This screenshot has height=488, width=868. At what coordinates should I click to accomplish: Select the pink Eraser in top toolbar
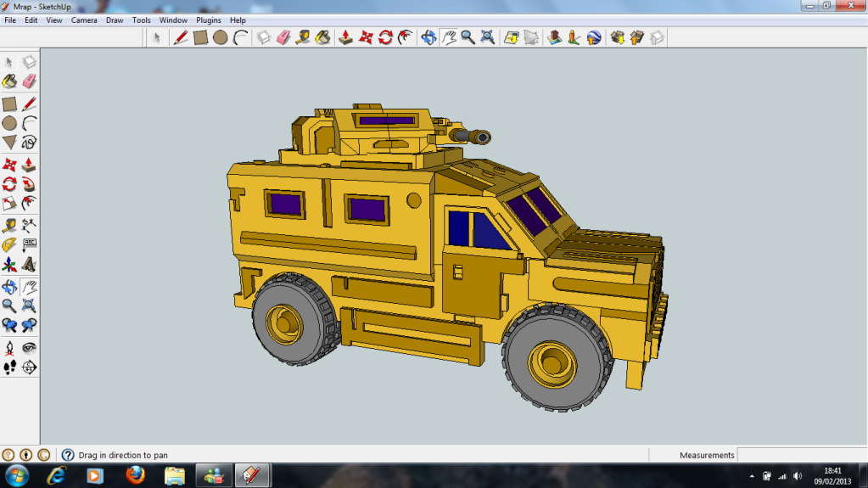(x=283, y=37)
